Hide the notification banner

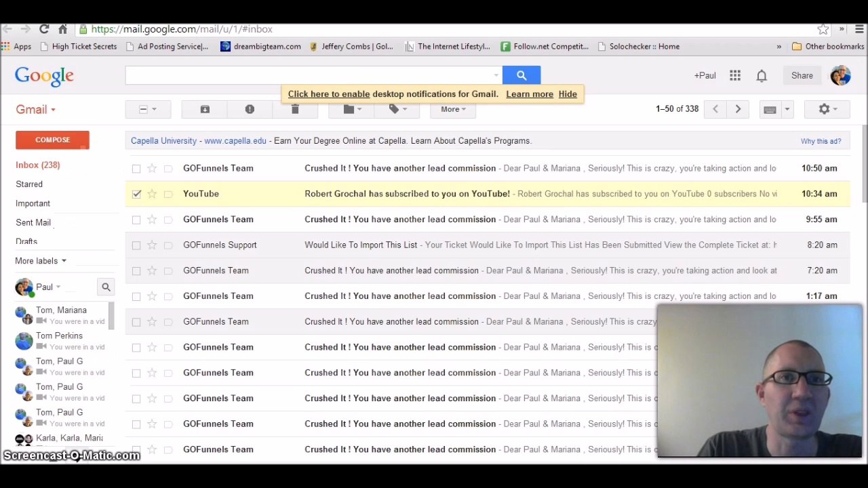pos(568,94)
